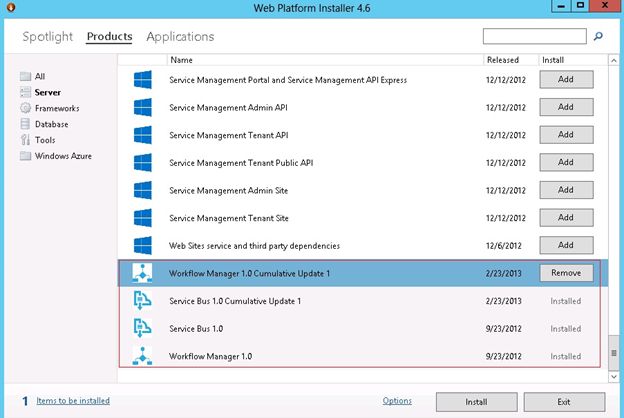Add Web Sites service and dependencies
The width and height of the screenshot is (624, 418).
(x=566, y=245)
